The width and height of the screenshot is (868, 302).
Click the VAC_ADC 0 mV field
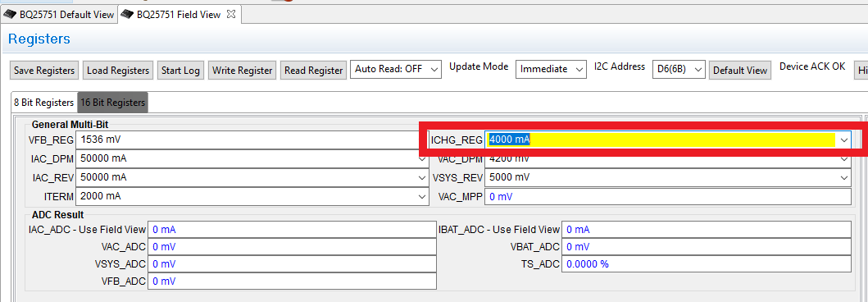click(292, 246)
